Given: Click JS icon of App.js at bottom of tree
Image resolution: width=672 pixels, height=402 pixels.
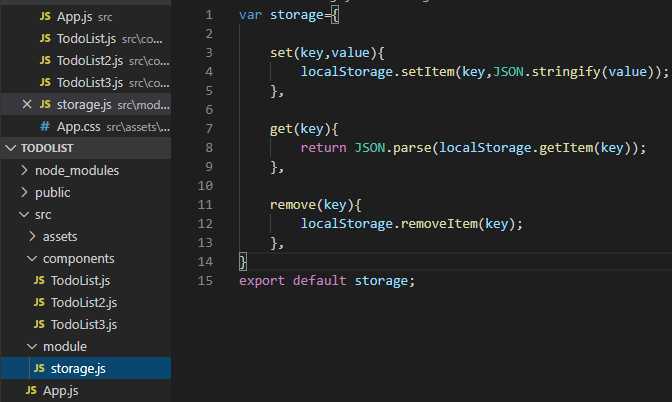Looking at the screenshot, I should [x=32, y=390].
